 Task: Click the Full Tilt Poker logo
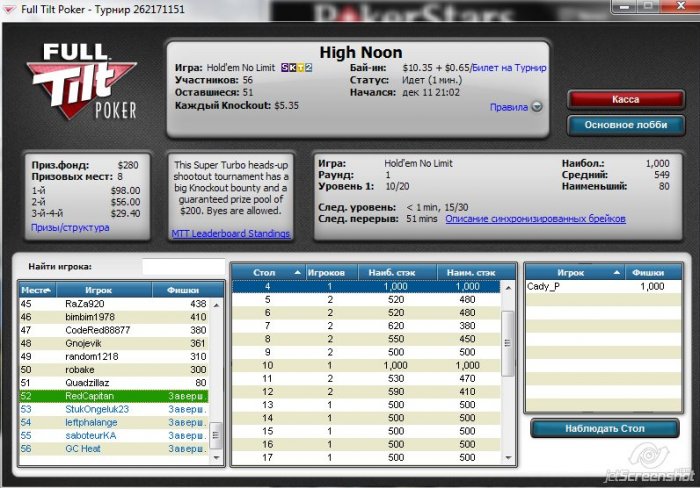coord(81,82)
